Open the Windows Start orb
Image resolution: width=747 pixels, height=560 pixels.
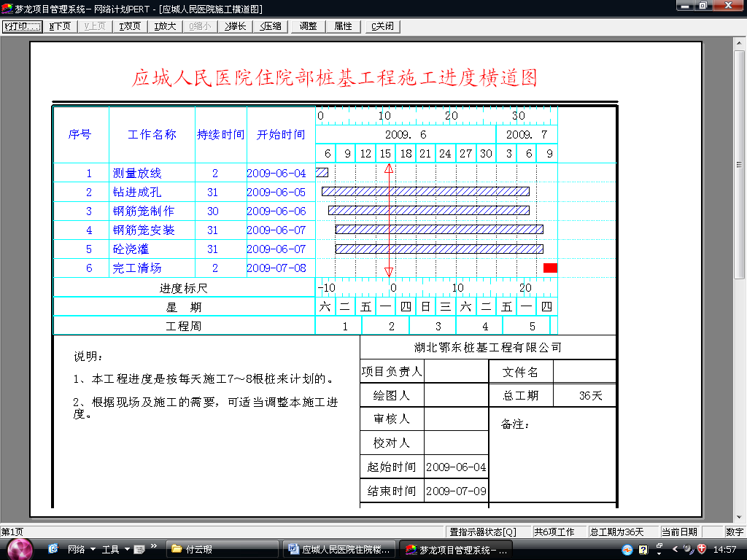[x=20, y=548]
